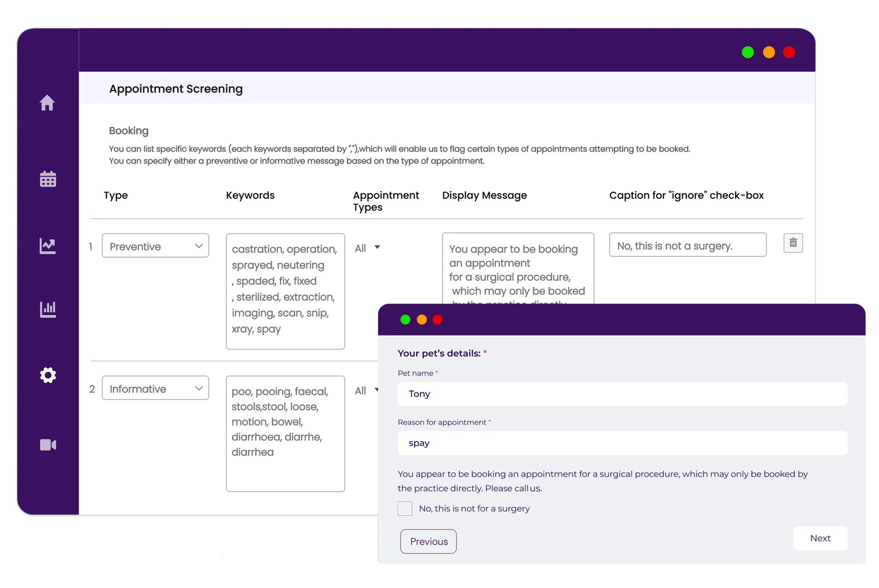Click the Appointment Screening header
Viewport: 879px width, 588px height.
[176, 88]
